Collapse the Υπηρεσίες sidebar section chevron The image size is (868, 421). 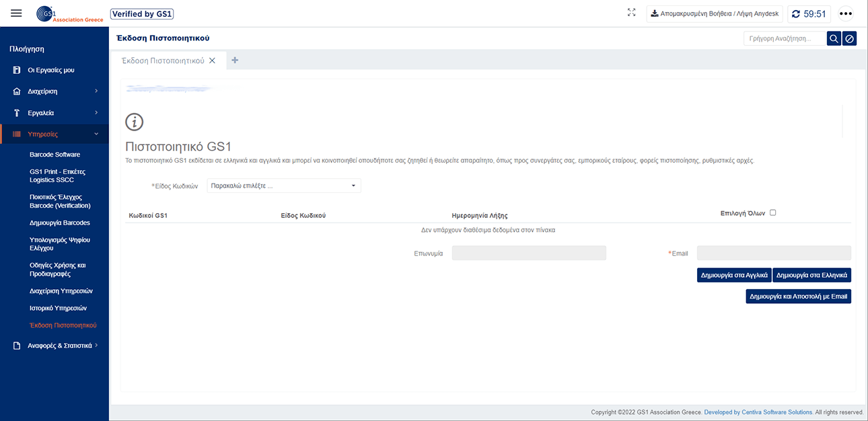click(96, 134)
